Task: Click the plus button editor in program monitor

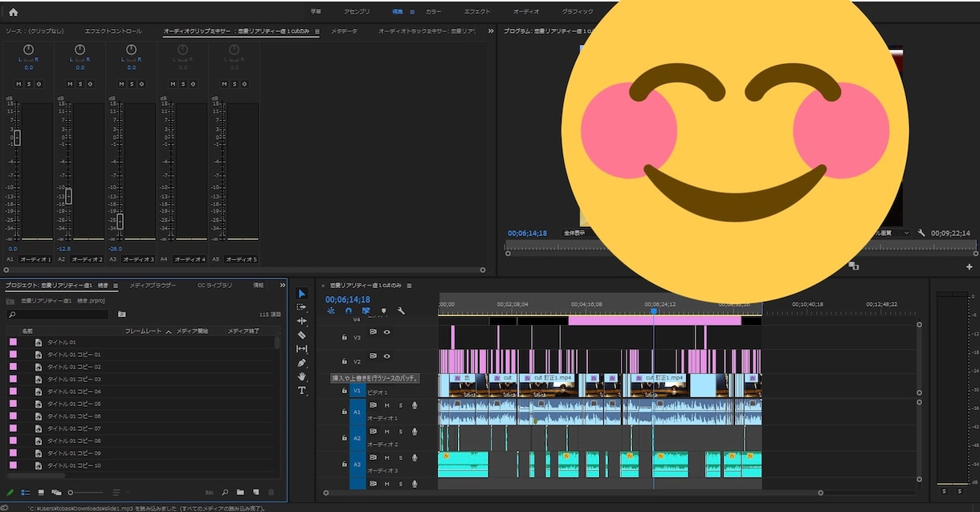Action: (970, 266)
